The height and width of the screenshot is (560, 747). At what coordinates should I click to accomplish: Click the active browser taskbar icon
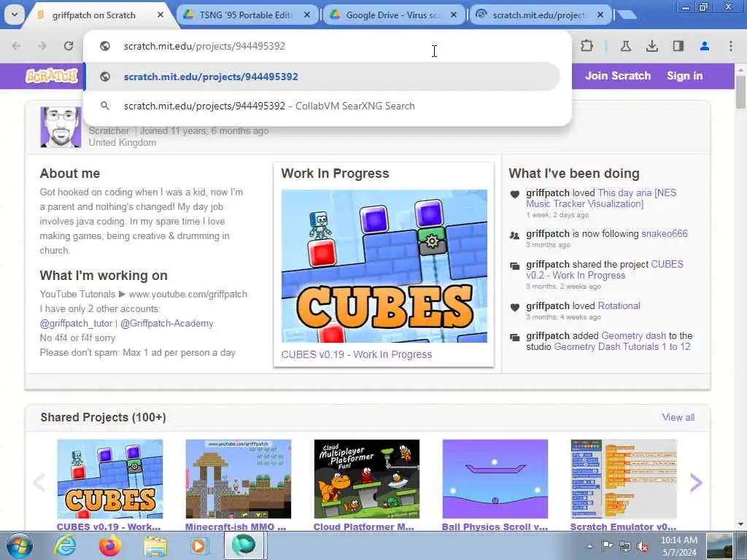(x=244, y=545)
